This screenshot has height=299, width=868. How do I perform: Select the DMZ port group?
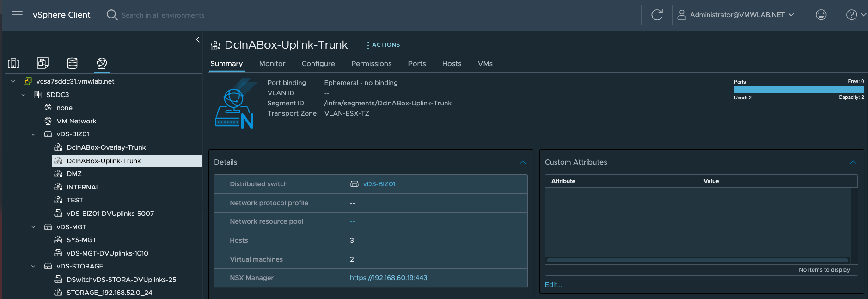(x=74, y=174)
